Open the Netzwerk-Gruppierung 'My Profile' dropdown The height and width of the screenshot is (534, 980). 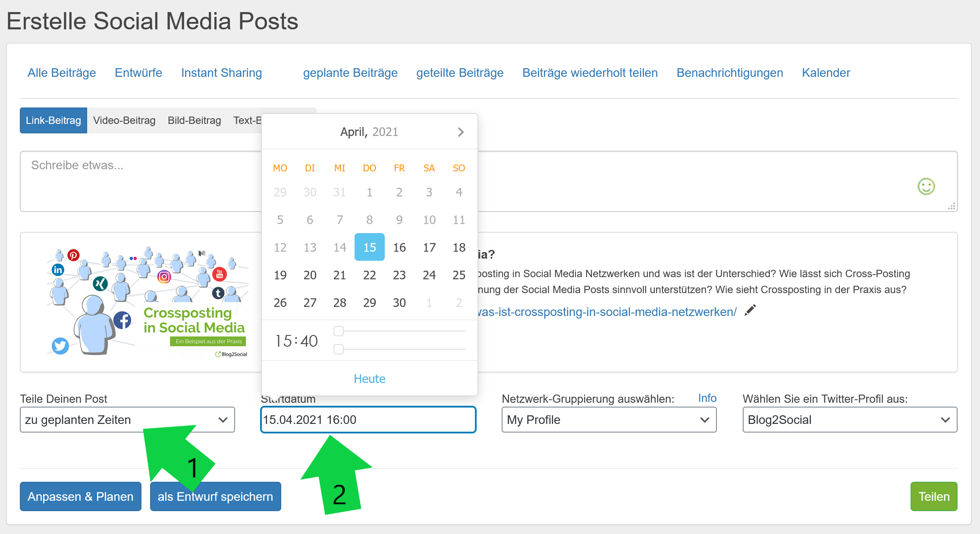(x=609, y=419)
